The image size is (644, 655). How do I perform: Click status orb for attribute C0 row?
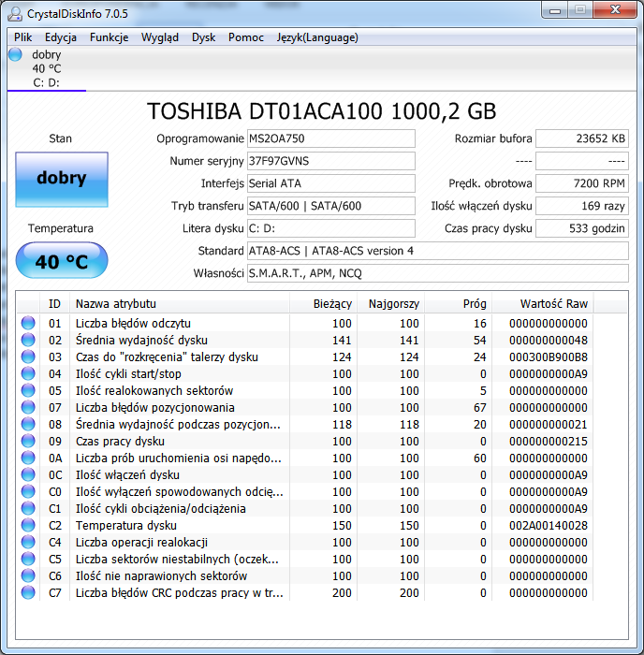click(28, 491)
